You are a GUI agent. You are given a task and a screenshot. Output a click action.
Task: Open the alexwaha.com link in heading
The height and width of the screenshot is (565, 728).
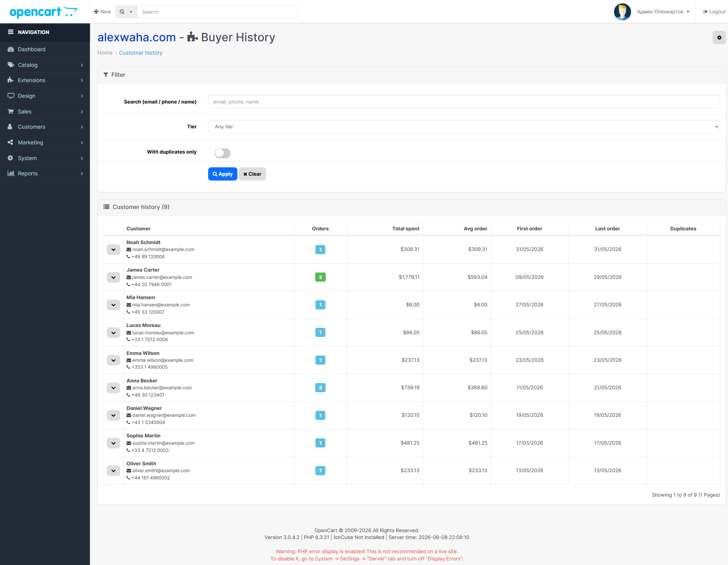pos(136,37)
